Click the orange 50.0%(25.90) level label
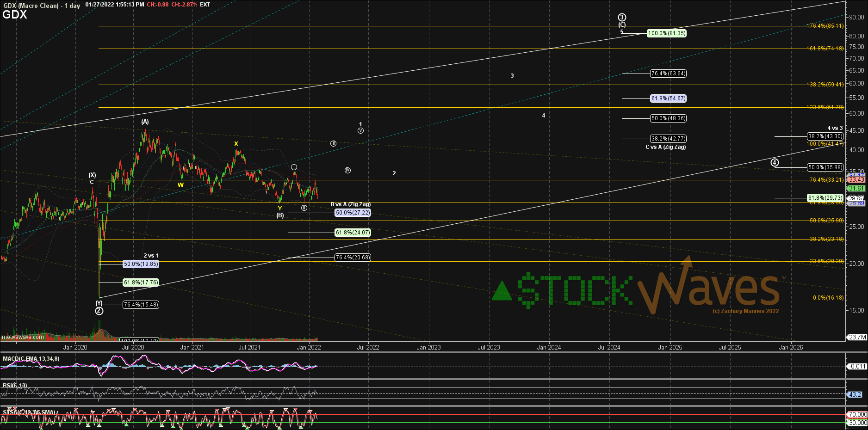Viewport: 868px width, 430px height. tap(826, 221)
